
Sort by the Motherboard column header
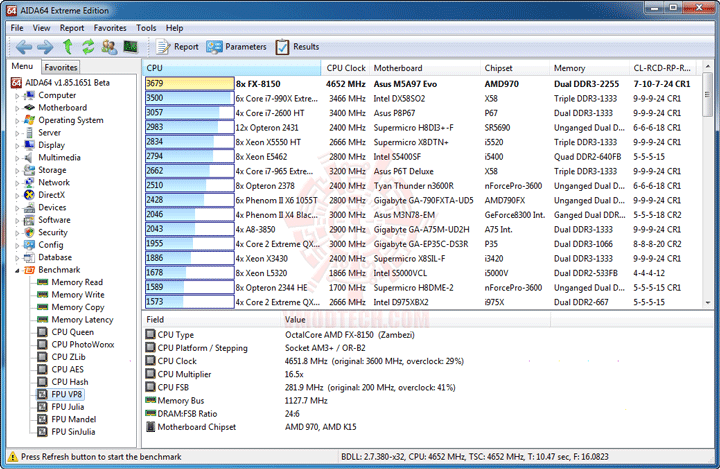coord(424,68)
